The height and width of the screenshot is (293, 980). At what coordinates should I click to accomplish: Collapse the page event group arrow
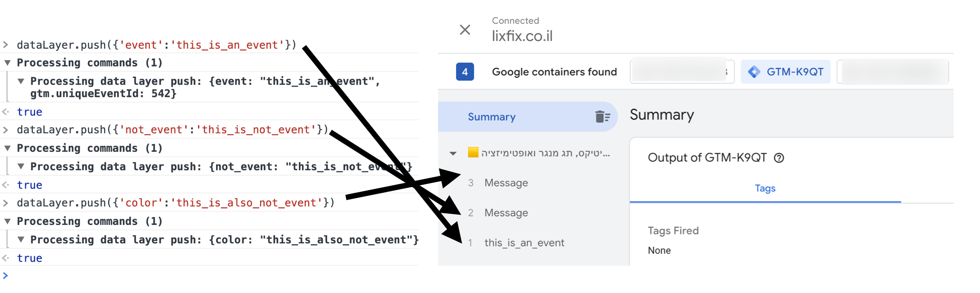click(x=453, y=154)
